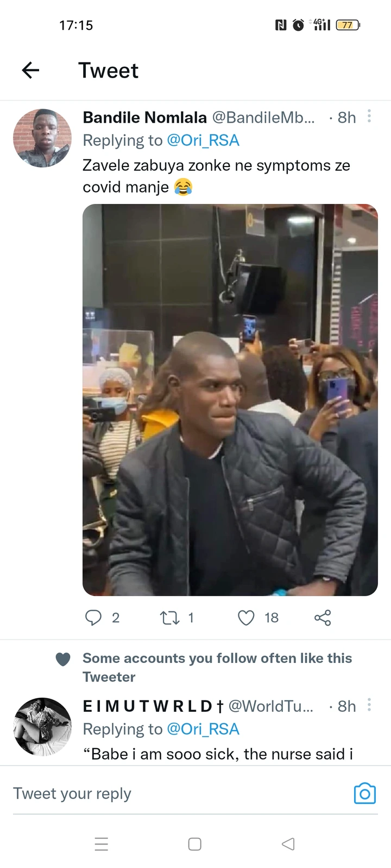This screenshot has height=868, width=391.
Task: Tap the heart icon beside liked-accounts notice
Action: 63,659
